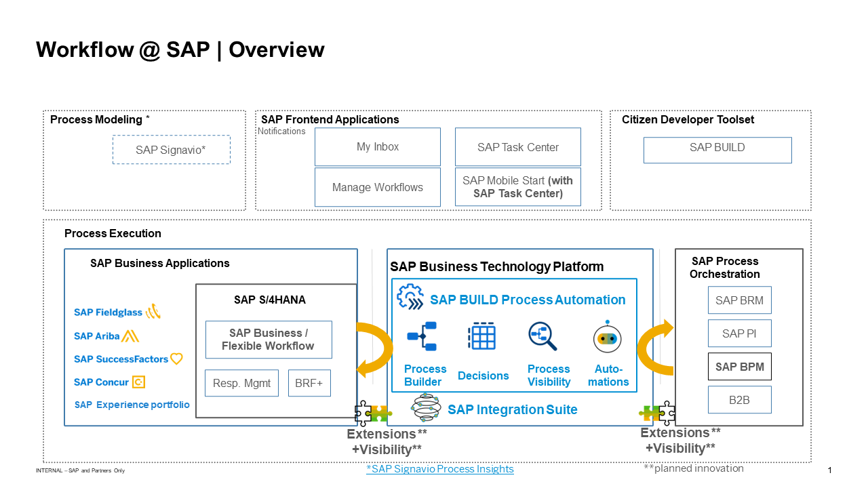Viewport: 868px width, 488px height.
Task: Click the SAP SuccessFactors heart icon
Action: [x=176, y=359]
